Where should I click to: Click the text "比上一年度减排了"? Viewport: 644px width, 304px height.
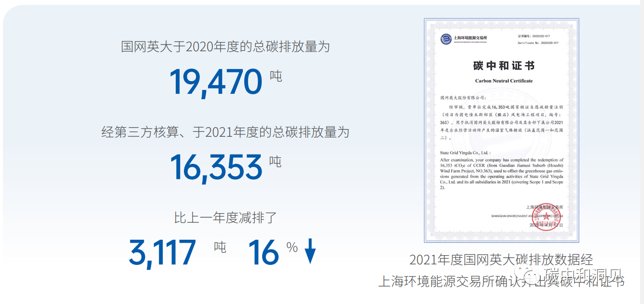[225, 217]
